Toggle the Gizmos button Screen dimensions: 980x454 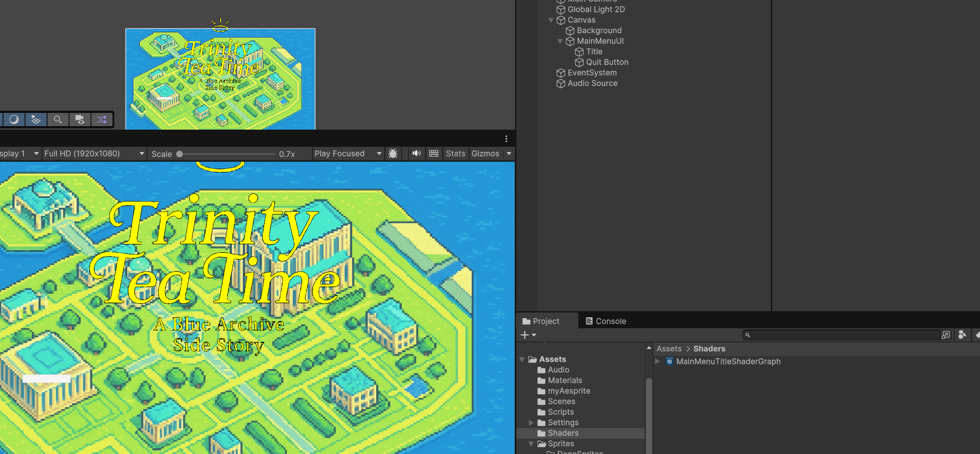pyautogui.click(x=485, y=153)
